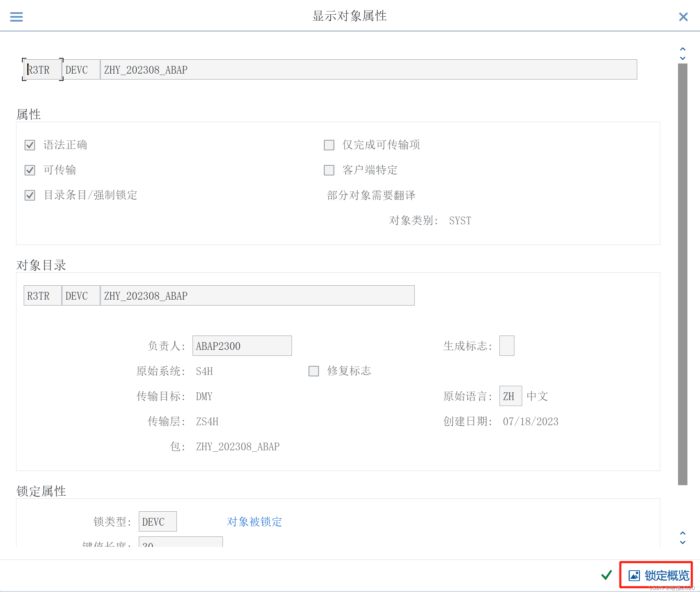Click the 负责人 field with ABAP2300

(242, 346)
